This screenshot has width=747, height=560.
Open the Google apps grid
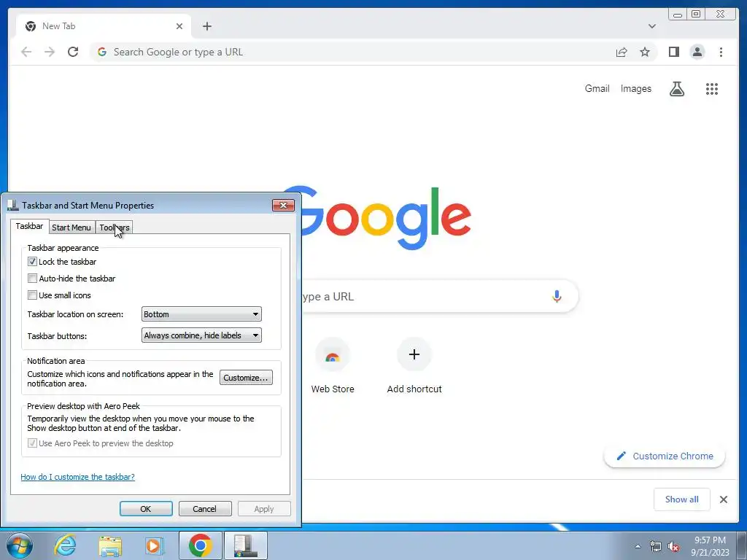click(x=712, y=88)
